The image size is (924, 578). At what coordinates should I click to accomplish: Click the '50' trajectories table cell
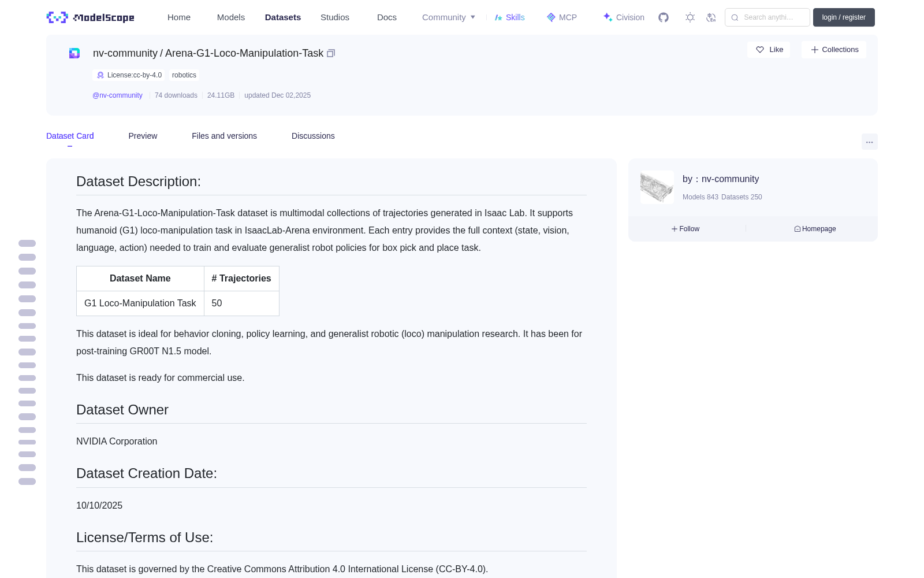tap(241, 303)
